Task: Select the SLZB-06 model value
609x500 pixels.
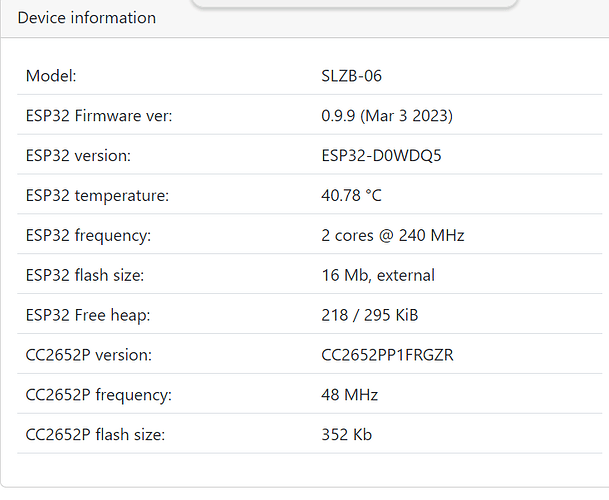Action: point(345,76)
